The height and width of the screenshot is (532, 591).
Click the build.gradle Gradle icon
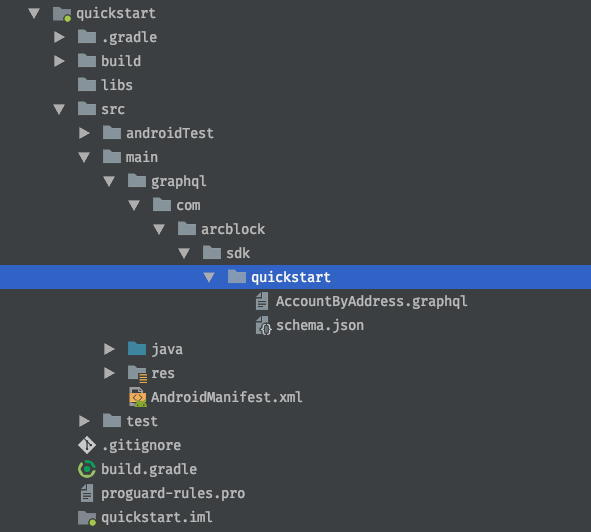(87, 469)
